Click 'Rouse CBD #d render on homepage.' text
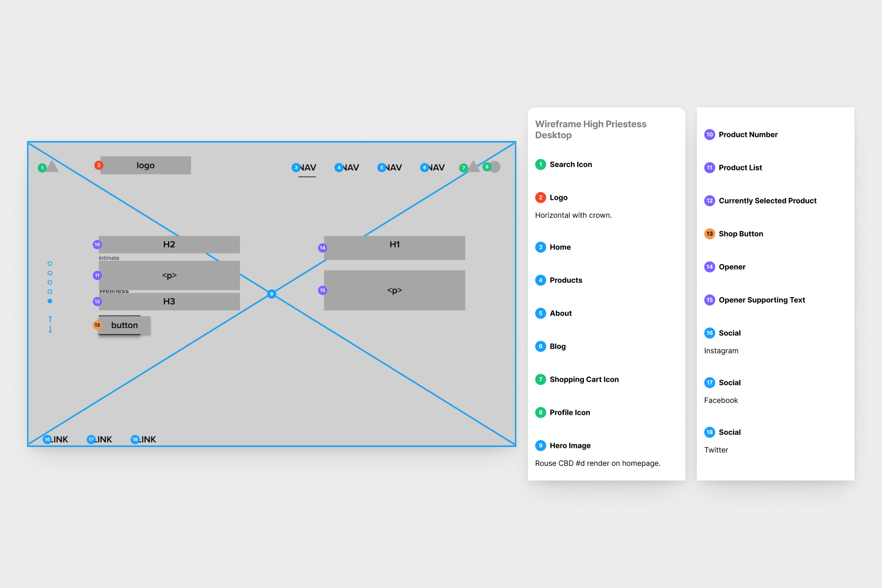 pyautogui.click(x=598, y=463)
